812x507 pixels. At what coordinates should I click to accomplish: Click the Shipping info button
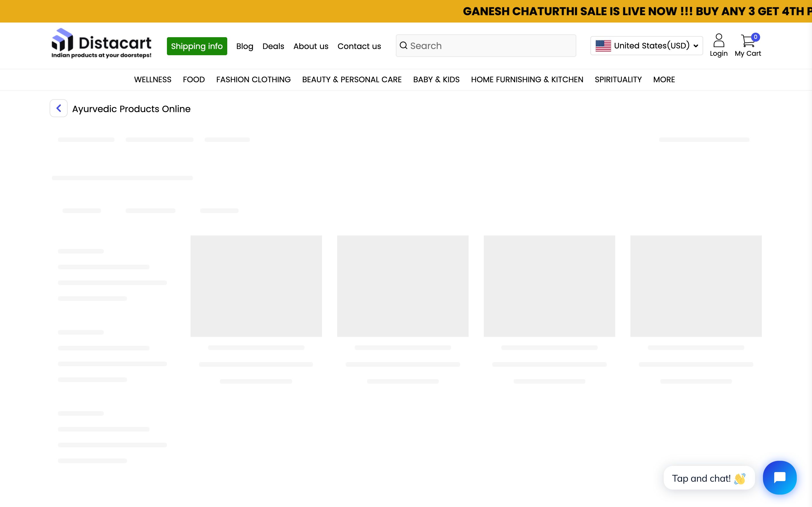197,46
